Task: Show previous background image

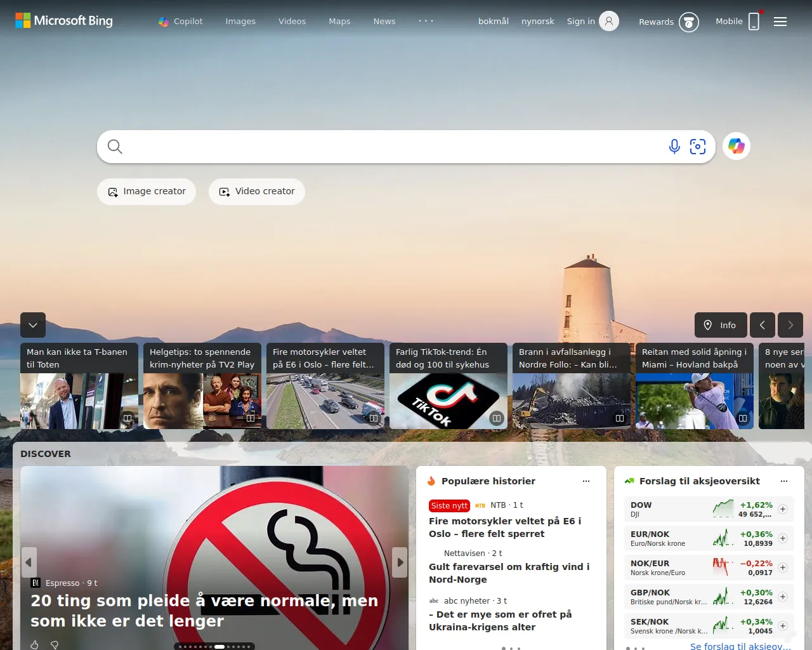Action: click(x=763, y=325)
